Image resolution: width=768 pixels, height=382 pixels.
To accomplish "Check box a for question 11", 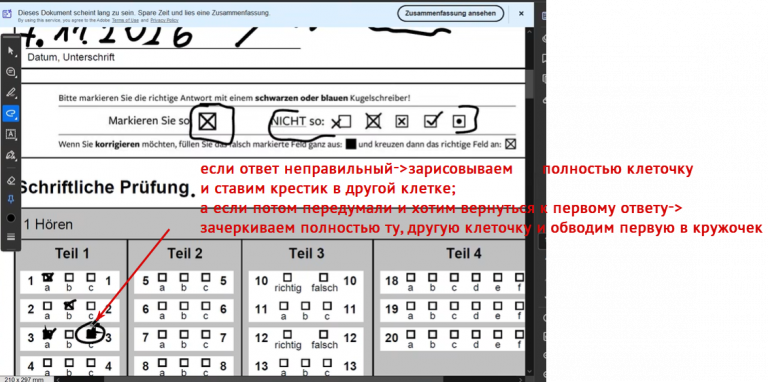I will (284, 306).
